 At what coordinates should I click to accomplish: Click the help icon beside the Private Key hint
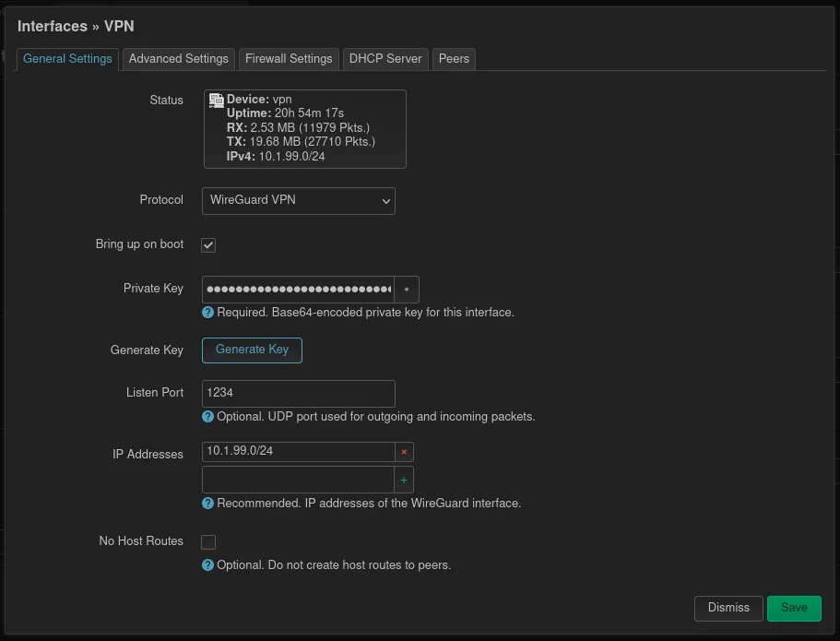click(x=207, y=312)
